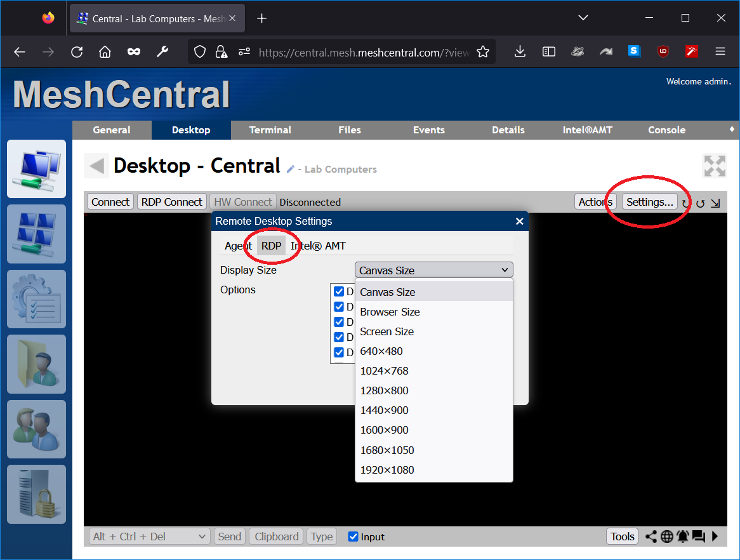Click the notification bell icon
The image size is (740, 560).
tap(683, 537)
